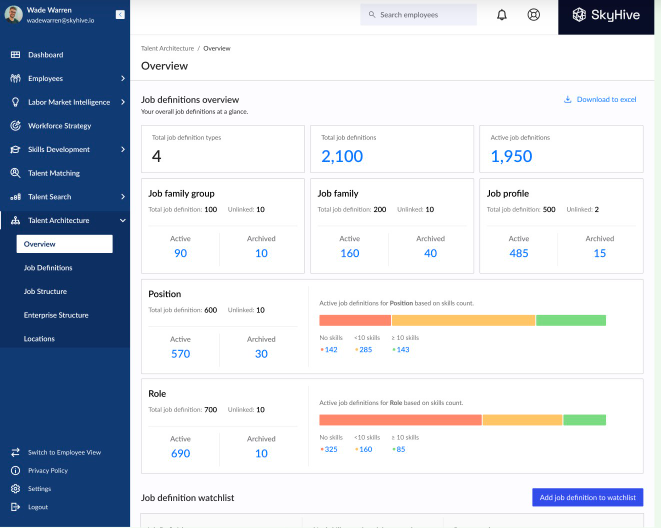Screen dimensions: 661x528
Task: Click Add job definition to watchlist
Action: click(x=587, y=497)
